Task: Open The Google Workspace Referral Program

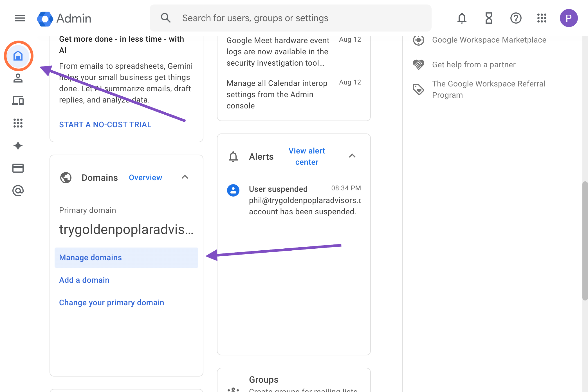Action: [x=489, y=89]
